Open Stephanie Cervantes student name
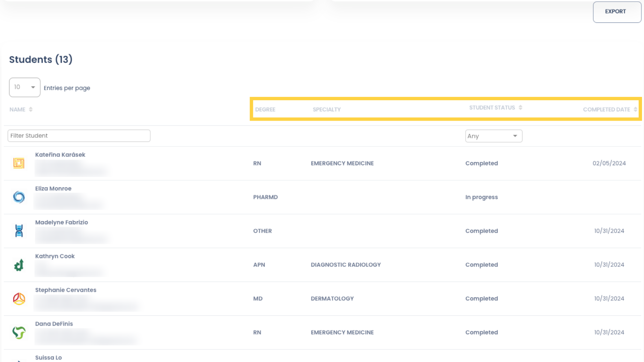Image resolution: width=644 pixels, height=362 pixels. (66, 290)
